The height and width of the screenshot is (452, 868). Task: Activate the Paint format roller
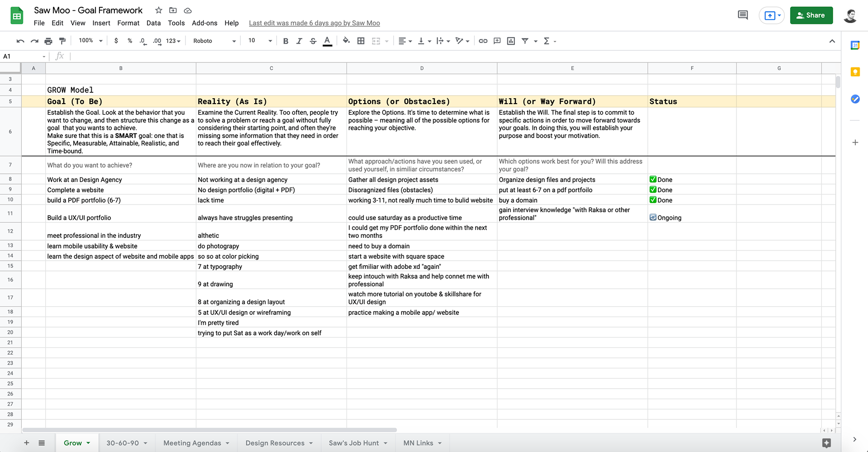(62, 41)
